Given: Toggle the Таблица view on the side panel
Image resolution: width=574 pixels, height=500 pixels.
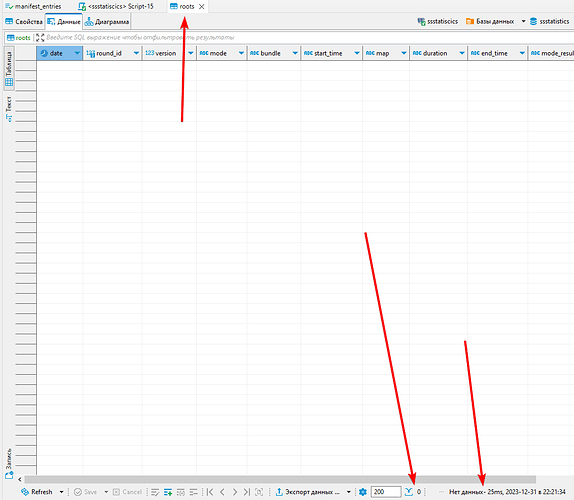Looking at the screenshot, I should pos(9,68).
